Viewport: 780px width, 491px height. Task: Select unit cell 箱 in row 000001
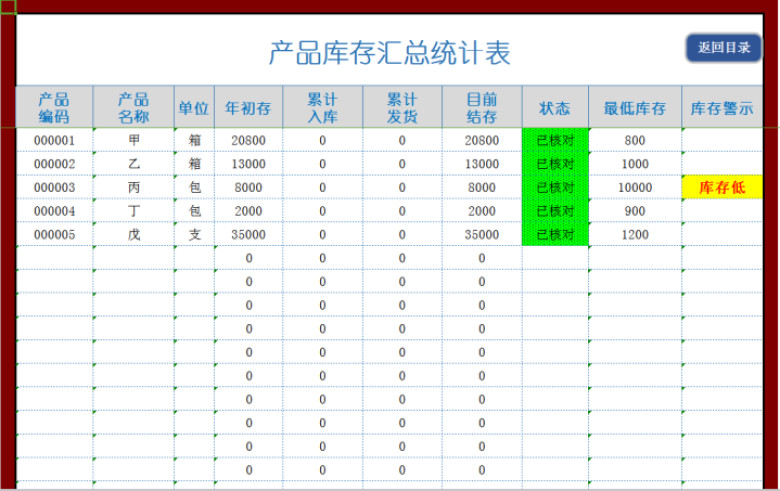click(194, 140)
